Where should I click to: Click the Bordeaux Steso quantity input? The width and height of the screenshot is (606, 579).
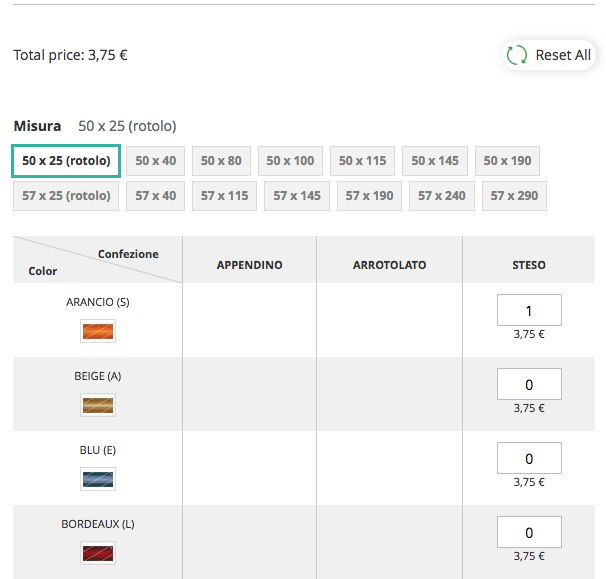click(529, 533)
